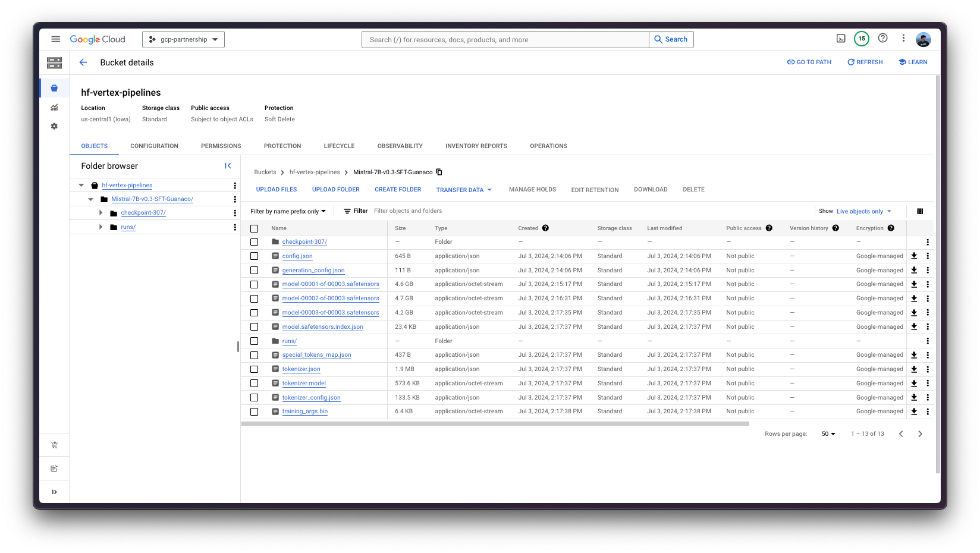Viewport: 980px width, 553px height.
Task: Open notifications badge showing 15
Action: pyautogui.click(x=862, y=39)
